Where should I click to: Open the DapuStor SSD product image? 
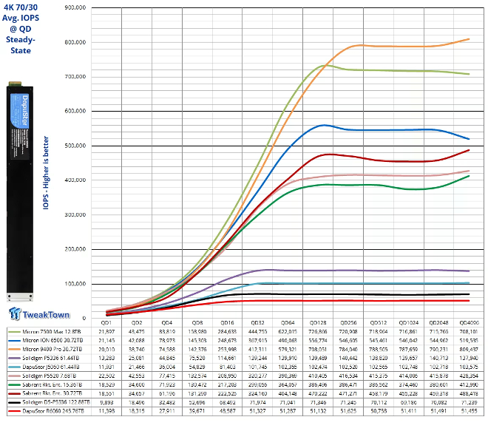click(20, 191)
